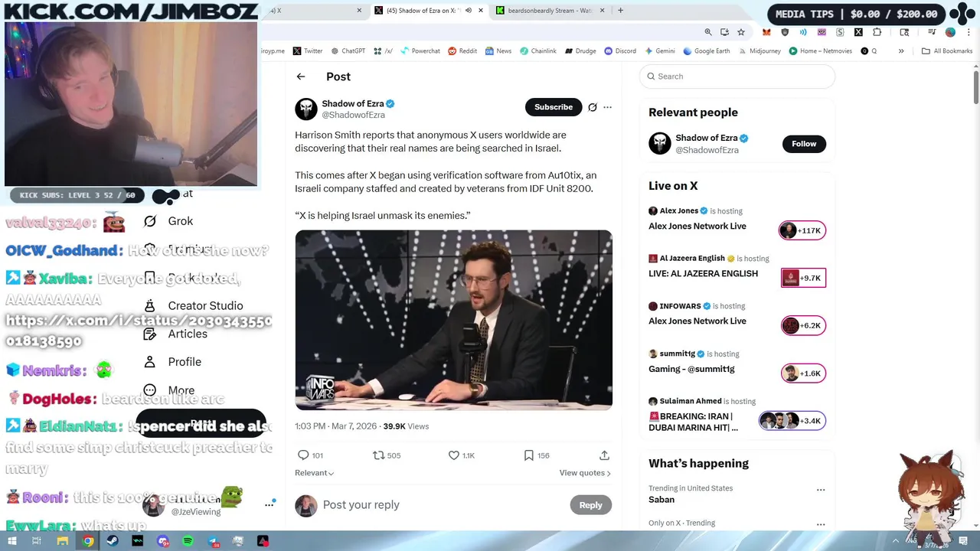Open more options for Only on X trend
This screenshot has height=551, width=980.
[x=821, y=524]
